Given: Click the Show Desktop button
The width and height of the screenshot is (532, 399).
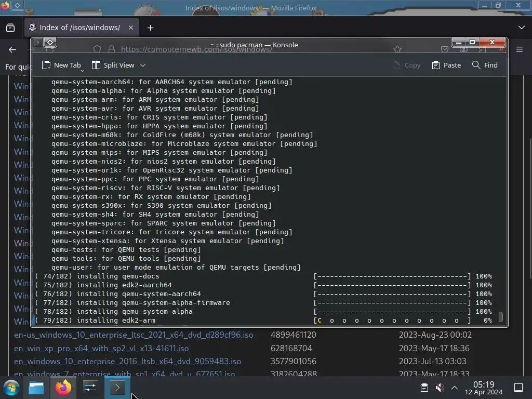Looking at the screenshot, I should [x=518, y=388].
